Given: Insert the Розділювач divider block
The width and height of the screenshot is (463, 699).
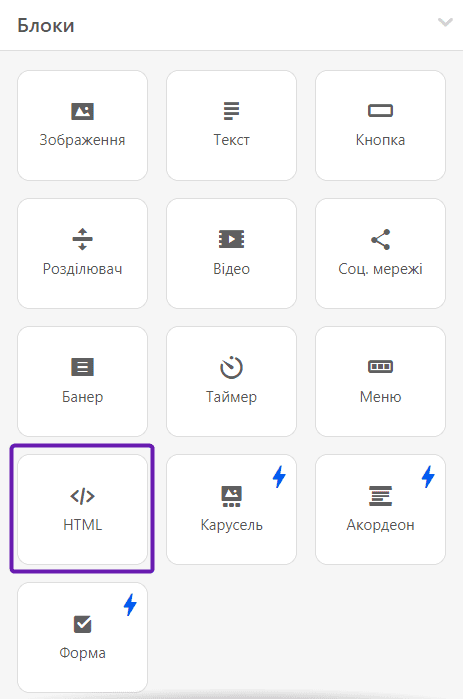Looking at the screenshot, I should (82, 254).
